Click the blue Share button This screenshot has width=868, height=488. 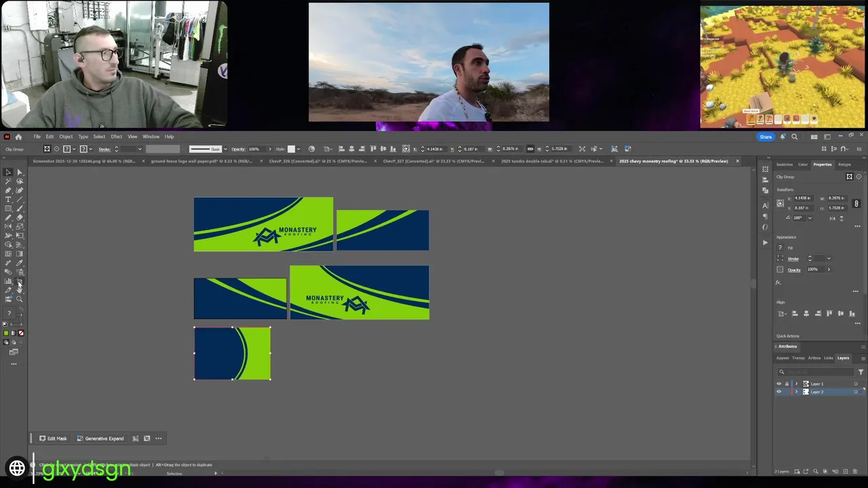coord(766,137)
